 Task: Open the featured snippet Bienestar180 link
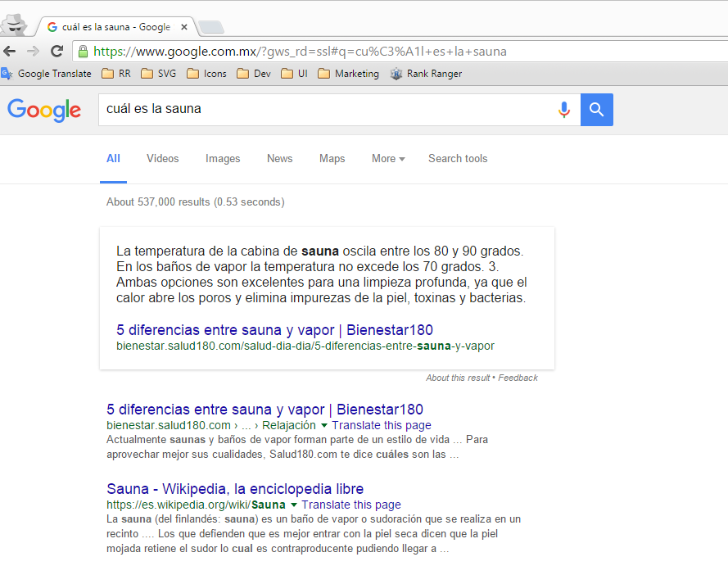coord(274,330)
